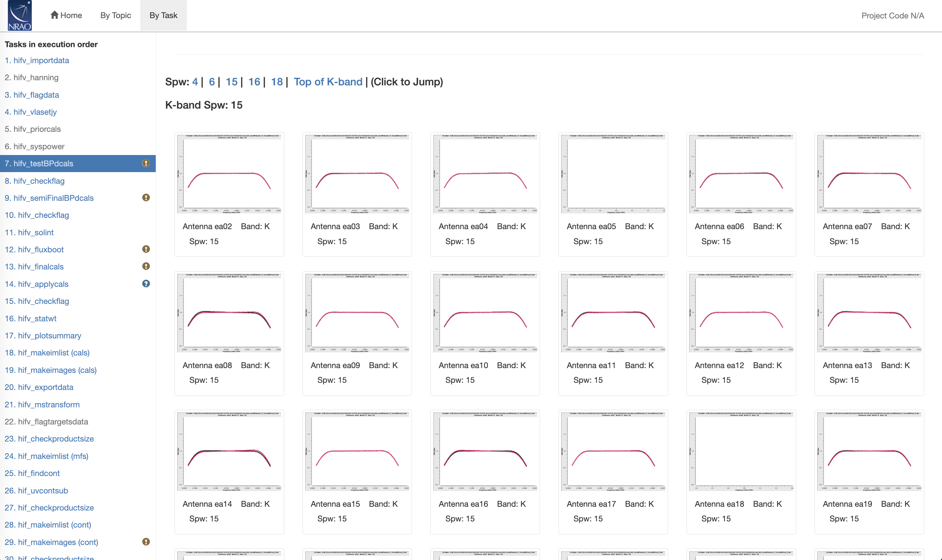This screenshot has width=942, height=560.
Task: Open task 22. hifv_flagtargetsdata
Action: 46,421
